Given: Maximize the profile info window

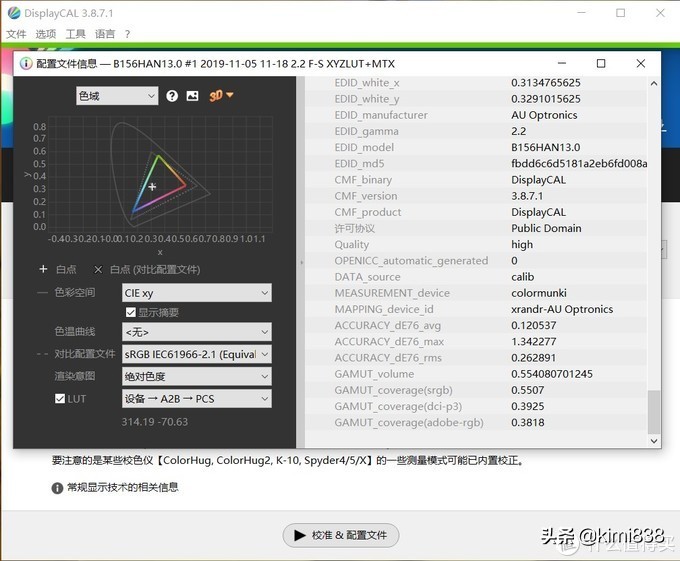Looking at the screenshot, I should coord(601,64).
